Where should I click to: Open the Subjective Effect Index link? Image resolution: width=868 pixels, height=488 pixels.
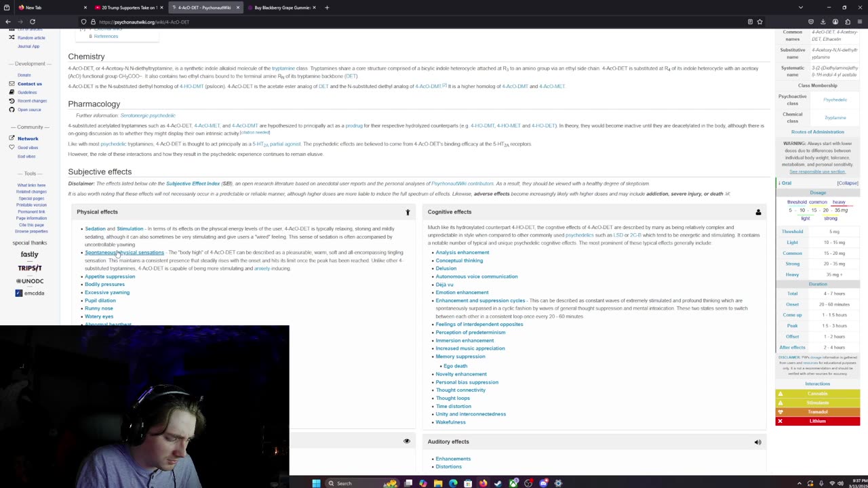point(193,184)
